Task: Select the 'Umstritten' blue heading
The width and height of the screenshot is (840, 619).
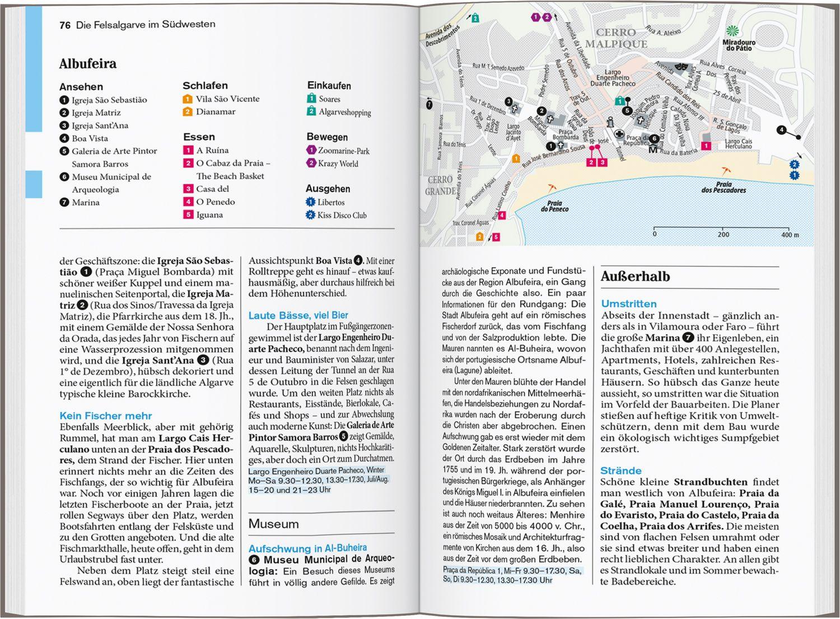Action: tap(628, 304)
